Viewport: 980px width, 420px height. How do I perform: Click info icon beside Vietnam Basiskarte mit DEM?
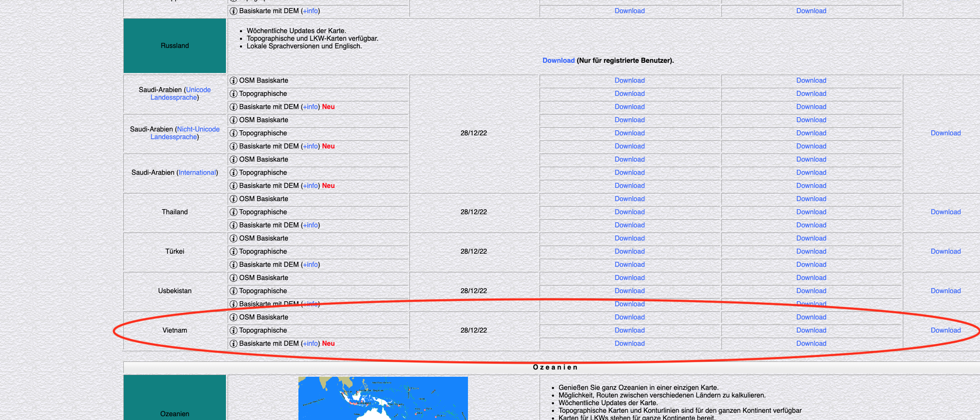(x=234, y=344)
